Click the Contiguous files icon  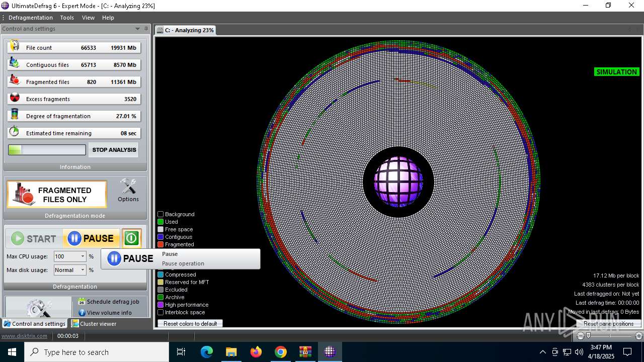pyautogui.click(x=15, y=64)
